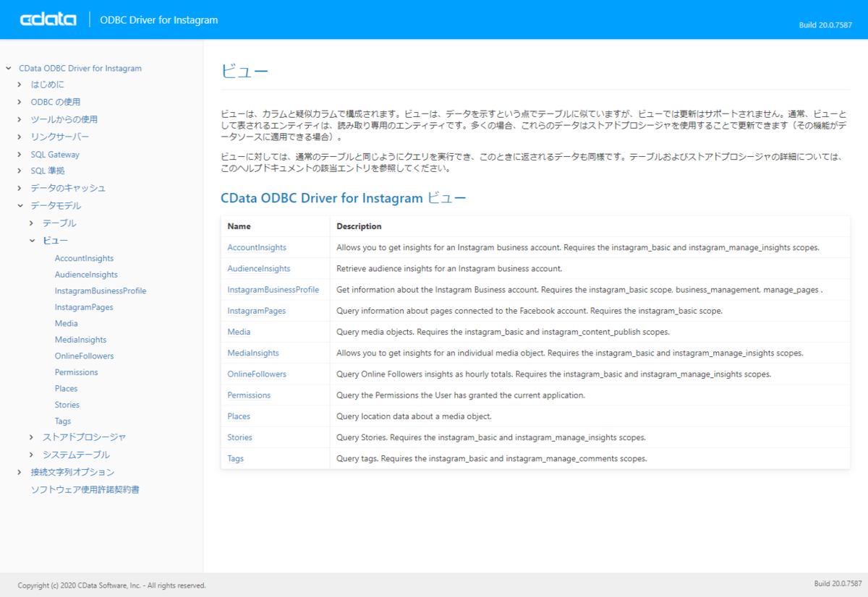Screen dimensions: 868x597
Task: Click the Stories link in the views table
Action: (240, 437)
